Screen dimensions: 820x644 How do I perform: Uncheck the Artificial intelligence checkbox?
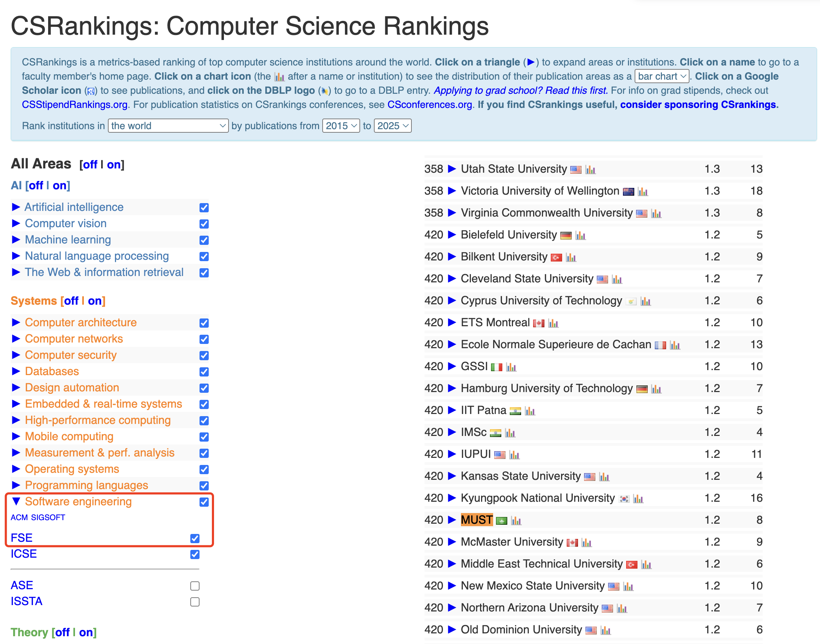click(204, 207)
